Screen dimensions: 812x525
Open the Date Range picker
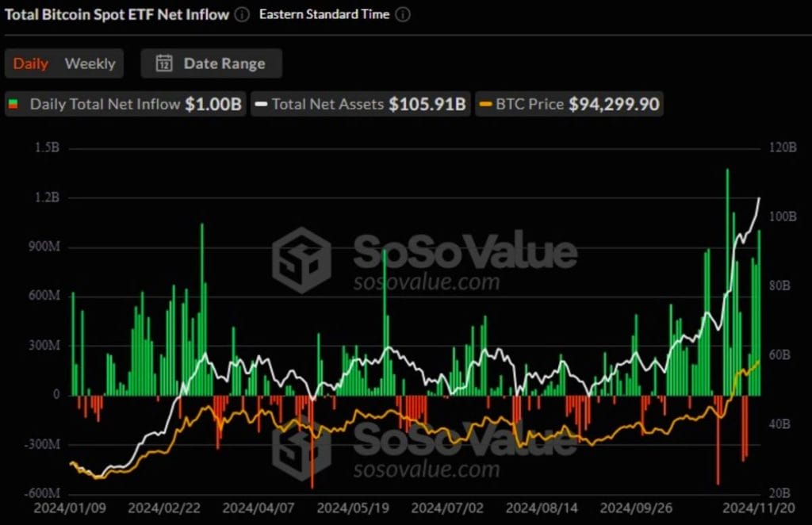(211, 63)
